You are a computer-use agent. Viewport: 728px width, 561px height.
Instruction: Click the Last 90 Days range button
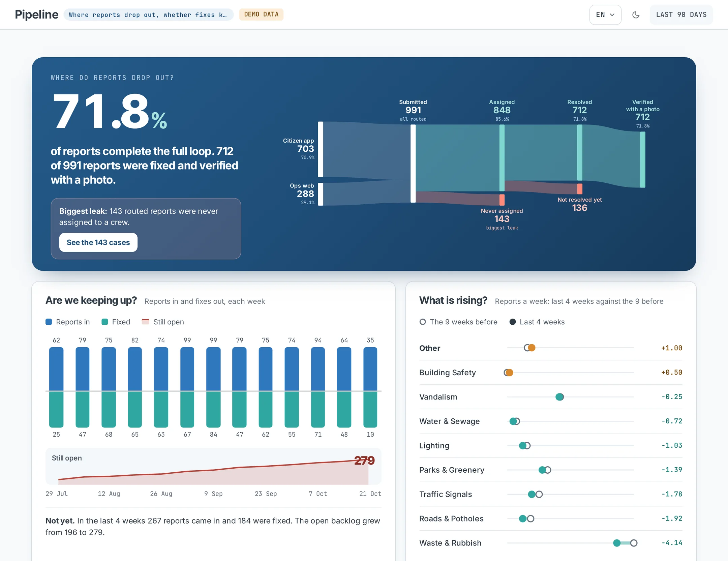coord(681,15)
